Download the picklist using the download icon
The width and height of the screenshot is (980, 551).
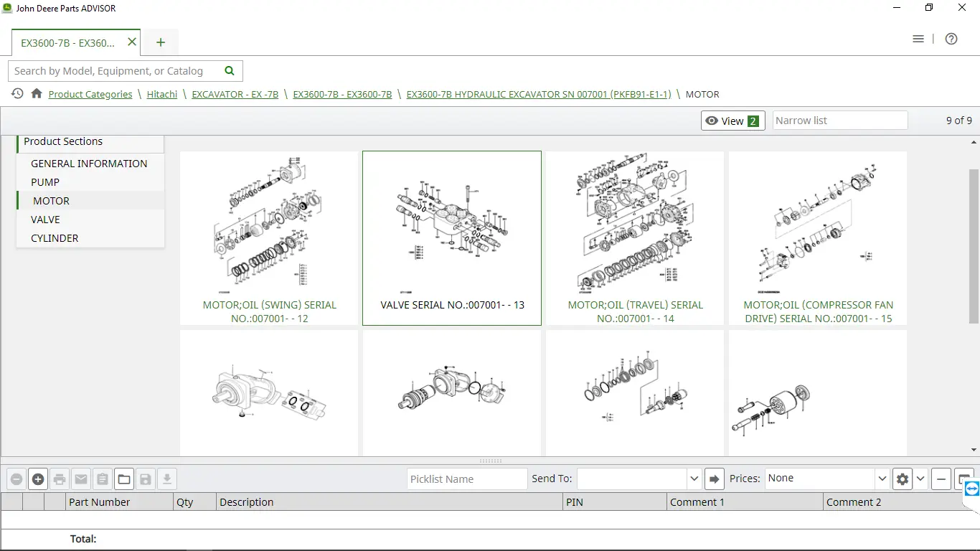(167, 479)
